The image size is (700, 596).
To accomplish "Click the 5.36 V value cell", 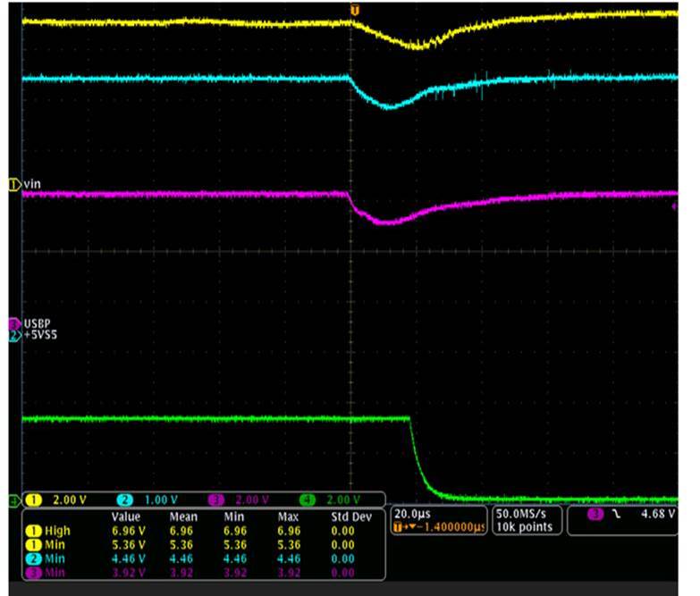I will (129, 545).
